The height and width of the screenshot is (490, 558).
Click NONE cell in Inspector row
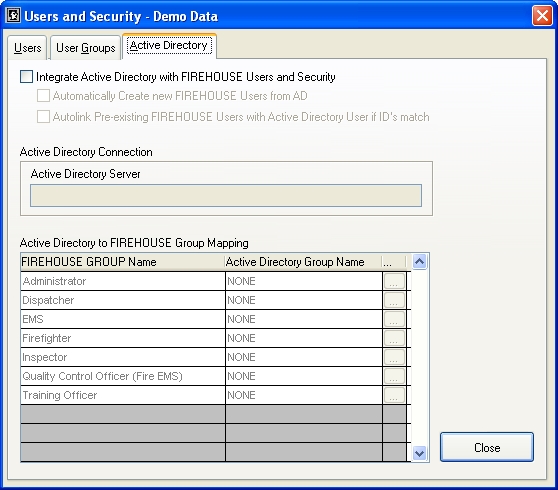[x=304, y=357]
